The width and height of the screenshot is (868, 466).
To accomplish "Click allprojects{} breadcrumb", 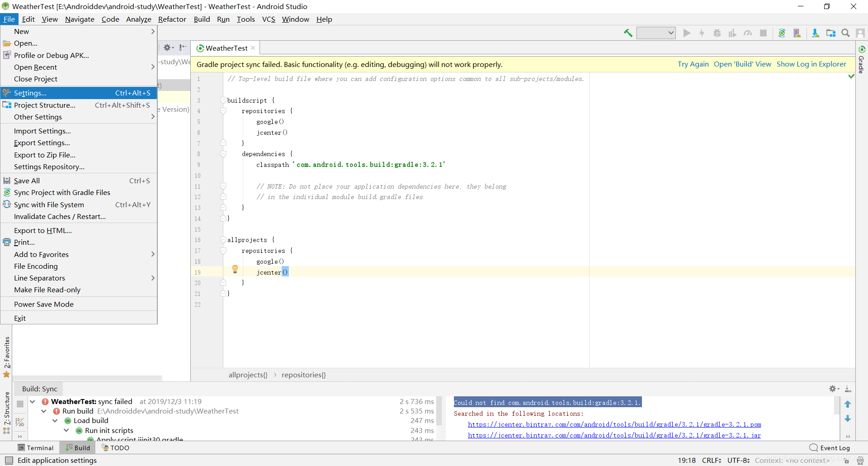I will click(248, 375).
